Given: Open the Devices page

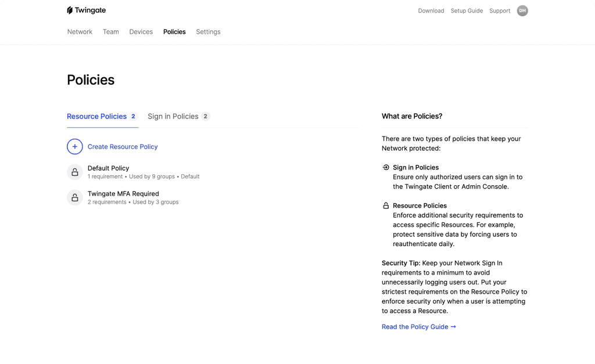Looking at the screenshot, I should click(x=141, y=32).
